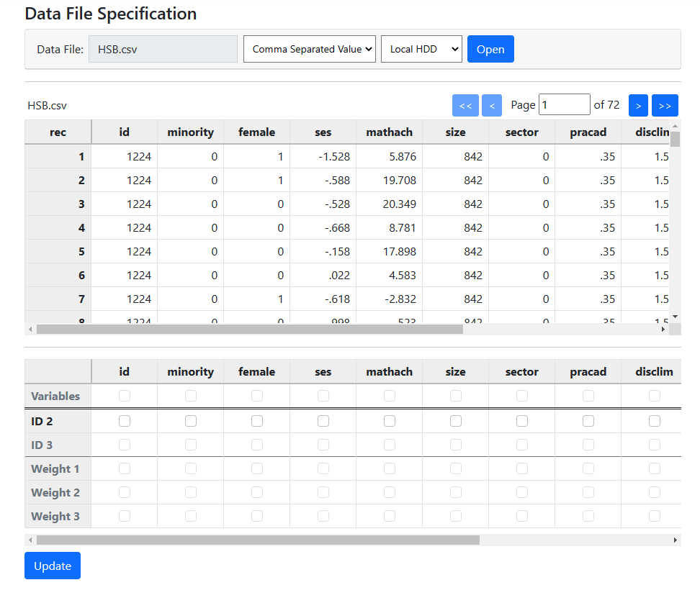Tick ID 2 checkbox for sector column
700x603 pixels.
(x=522, y=421)
